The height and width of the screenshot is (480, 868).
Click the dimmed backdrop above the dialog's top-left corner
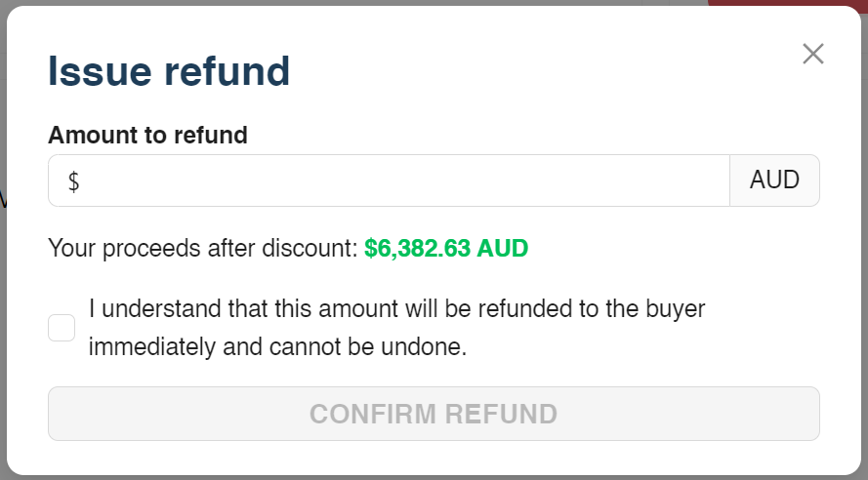(x=5, y=5)
